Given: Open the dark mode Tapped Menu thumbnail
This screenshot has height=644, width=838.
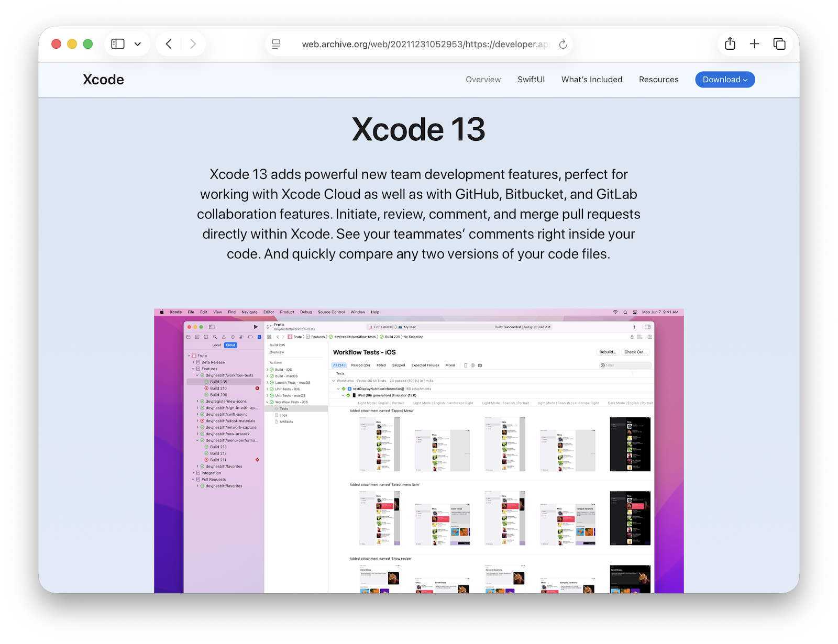Looking at the screenshot, I should [630, 444].
